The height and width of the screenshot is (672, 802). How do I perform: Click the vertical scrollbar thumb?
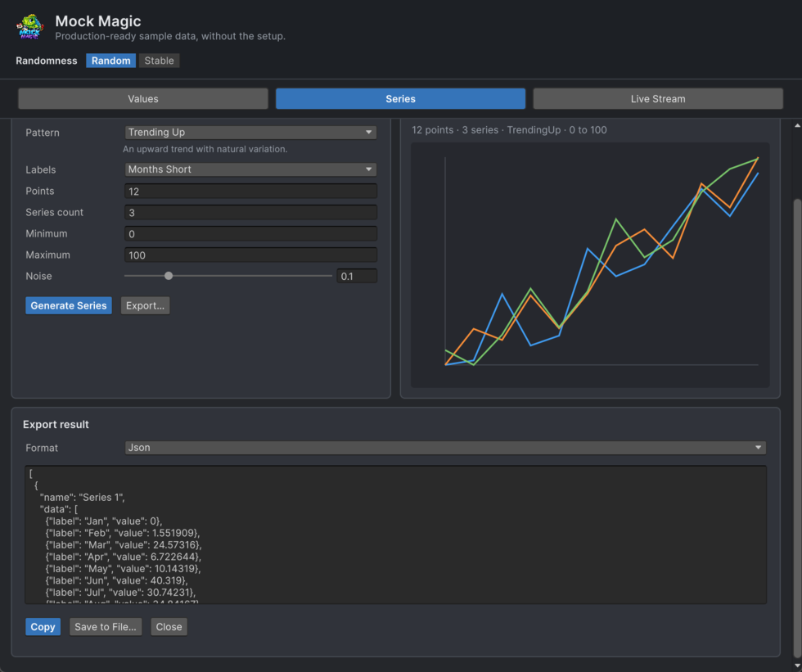pos(797,429)
